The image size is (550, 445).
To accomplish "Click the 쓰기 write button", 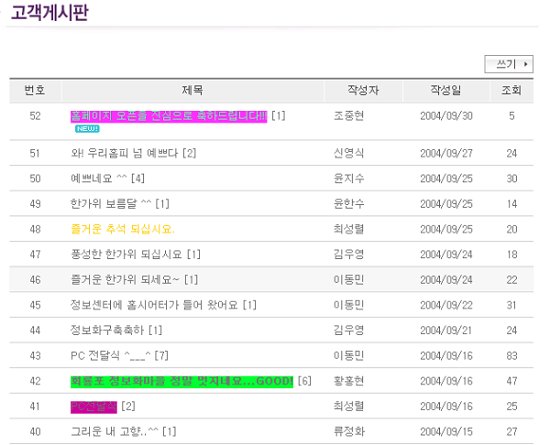I will click(x=509, y=64).
